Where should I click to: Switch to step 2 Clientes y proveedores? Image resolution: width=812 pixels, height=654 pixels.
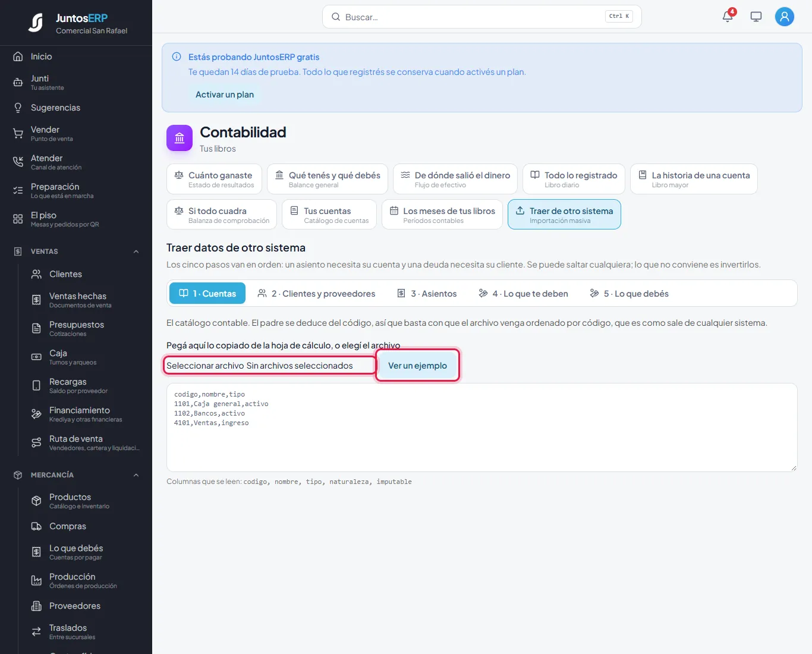tap(316, 293)
